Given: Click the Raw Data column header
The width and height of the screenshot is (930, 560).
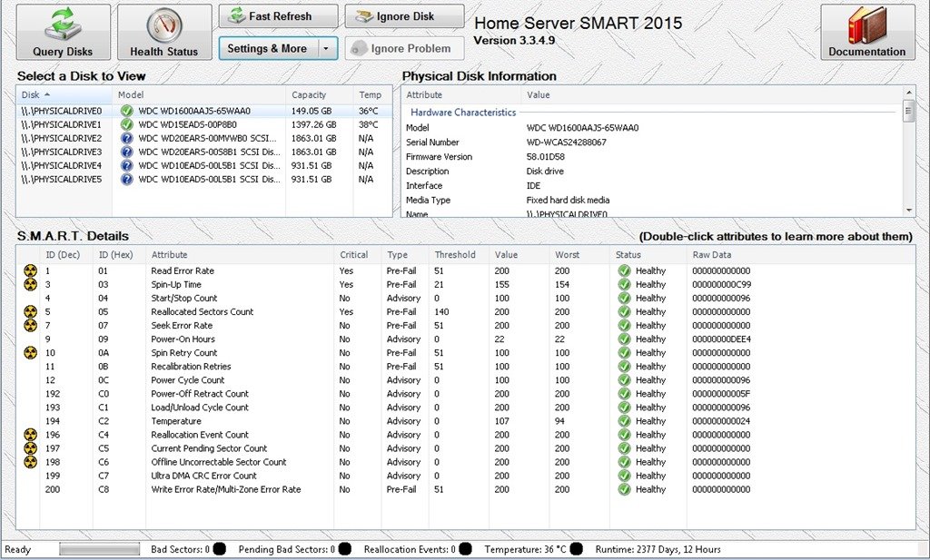Looking at the screenshot, I should point(801,255).
